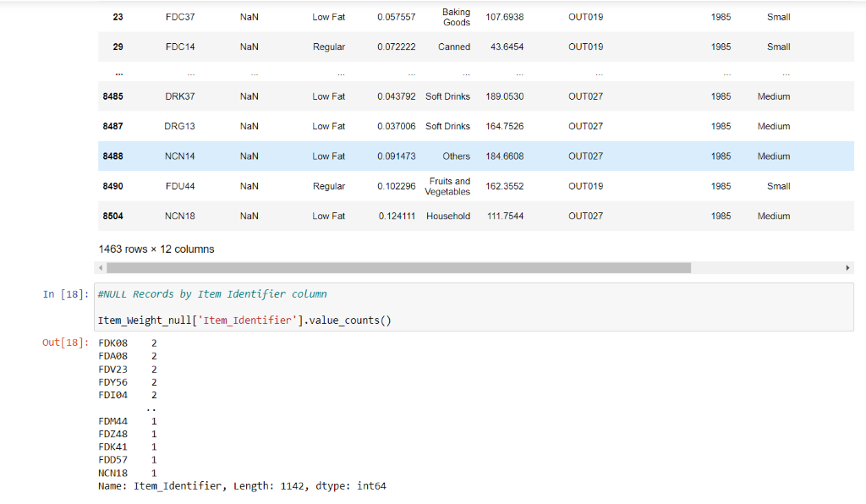
Task: Select the In [18] prompt label
Action: [x=65, y=294]
